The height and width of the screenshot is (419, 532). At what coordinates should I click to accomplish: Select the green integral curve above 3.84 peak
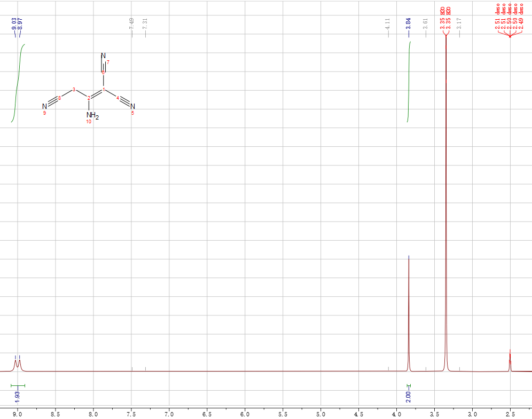pos(409,80)
